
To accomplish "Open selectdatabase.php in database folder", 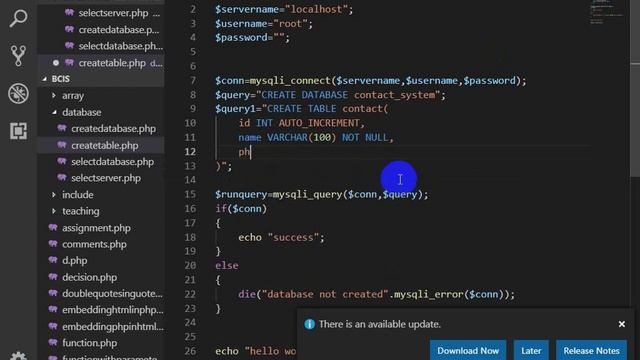I will (113, 162).
